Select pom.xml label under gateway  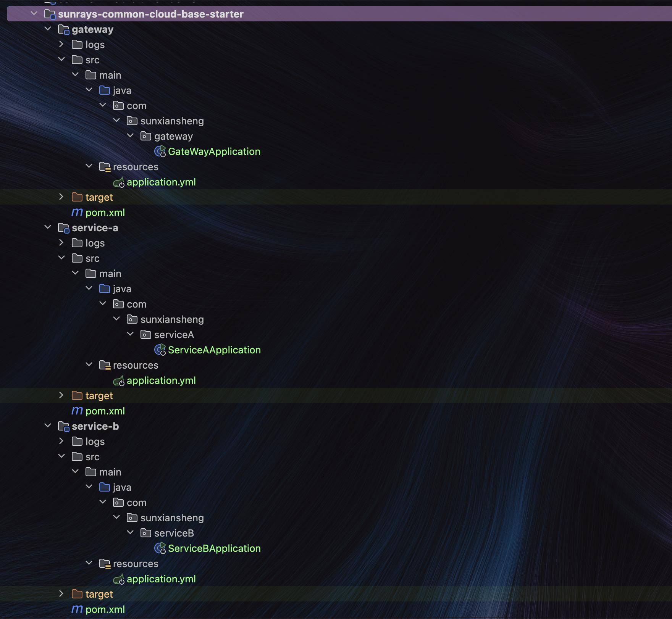click(105, 213)
